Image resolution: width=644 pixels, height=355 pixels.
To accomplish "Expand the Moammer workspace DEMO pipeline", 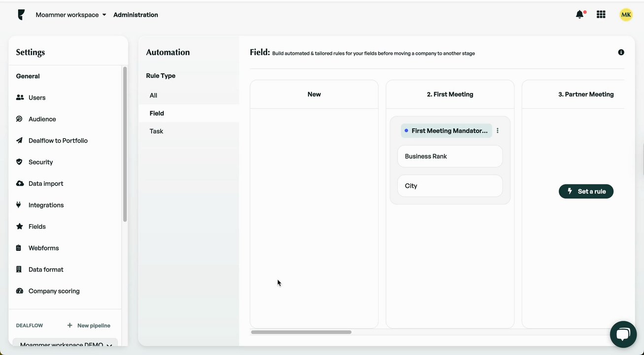I will (109, 345).
